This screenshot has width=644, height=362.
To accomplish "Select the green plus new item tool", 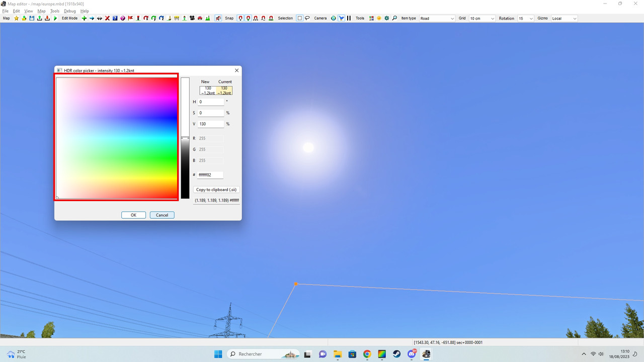I will 84,18.
